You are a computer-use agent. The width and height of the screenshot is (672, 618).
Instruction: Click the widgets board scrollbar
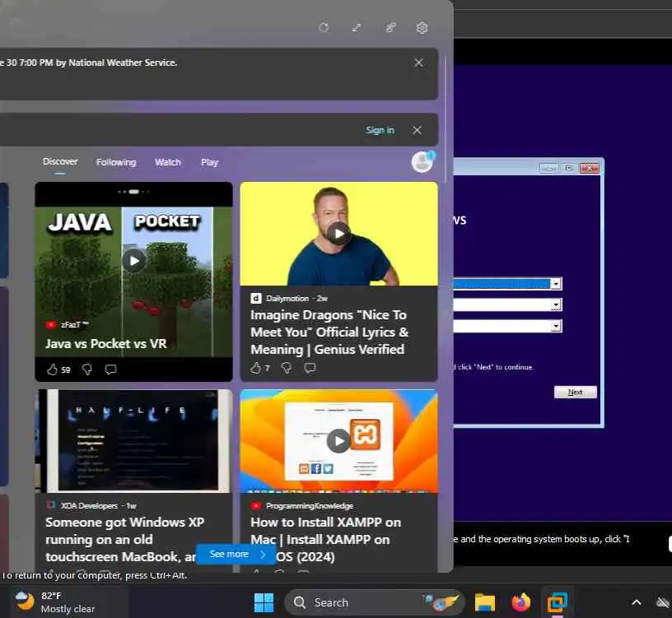coord(446,120)
